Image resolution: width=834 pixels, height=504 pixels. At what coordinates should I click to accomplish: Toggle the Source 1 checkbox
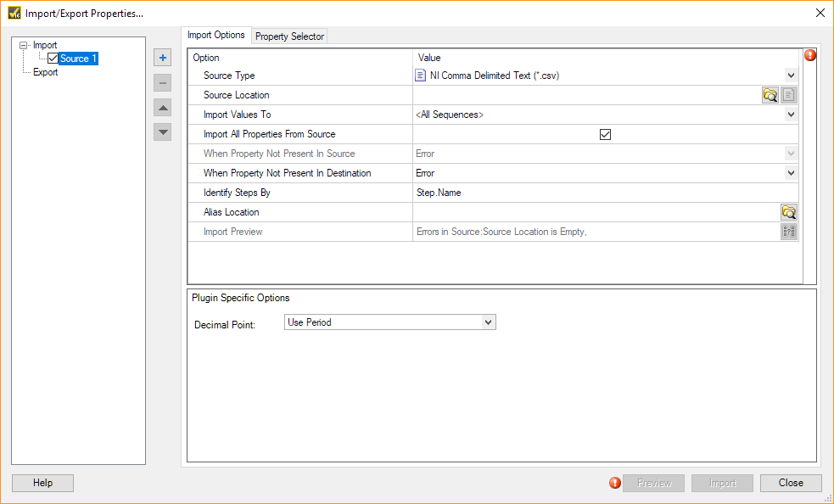coord(53,59)
